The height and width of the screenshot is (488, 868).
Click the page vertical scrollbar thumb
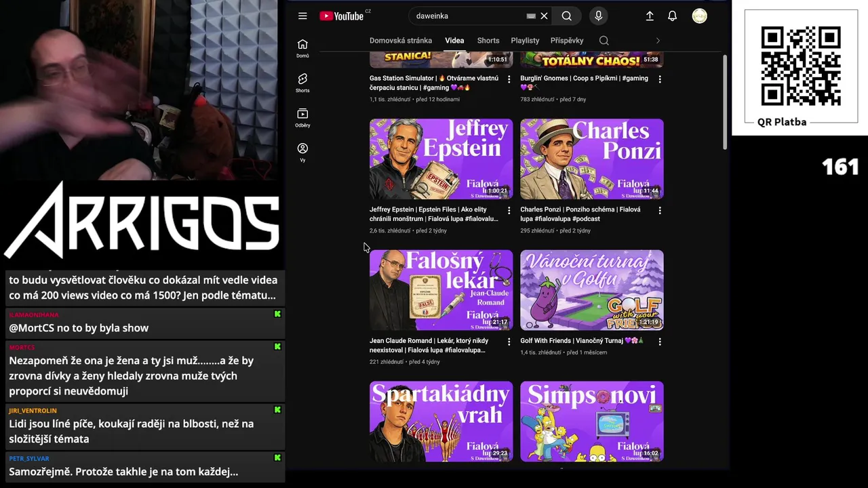[x=724, y=102]
